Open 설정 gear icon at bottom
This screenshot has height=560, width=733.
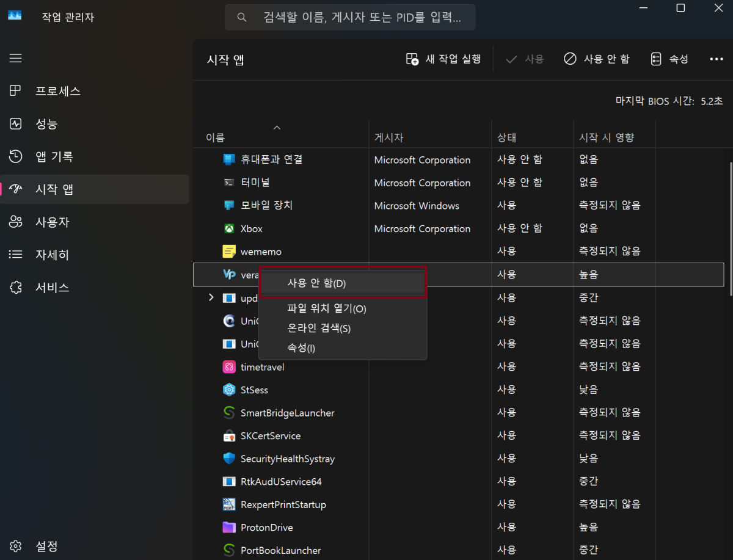16,545
